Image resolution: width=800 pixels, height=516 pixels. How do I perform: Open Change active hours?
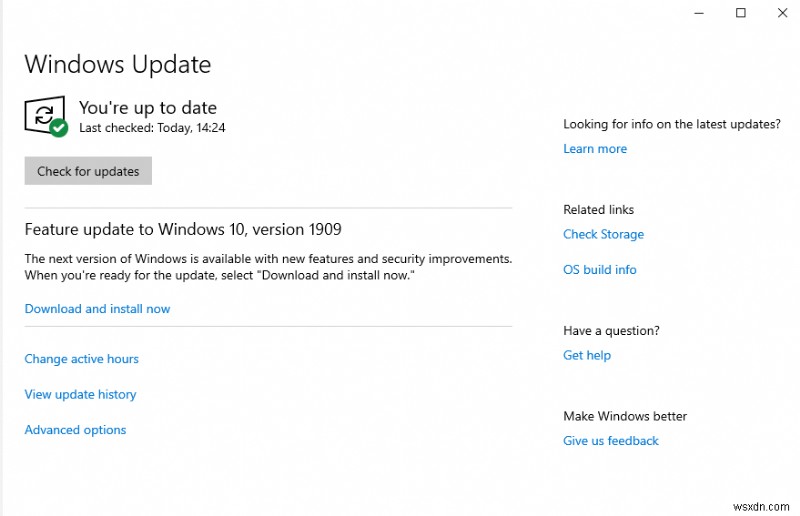pyautogui.click(x=81, y=359)
